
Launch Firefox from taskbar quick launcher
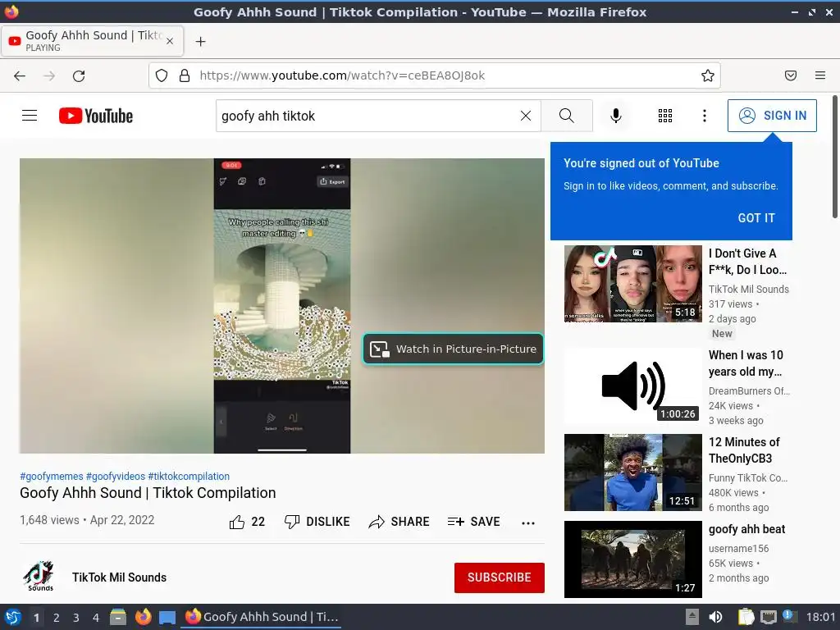point(143,617)
